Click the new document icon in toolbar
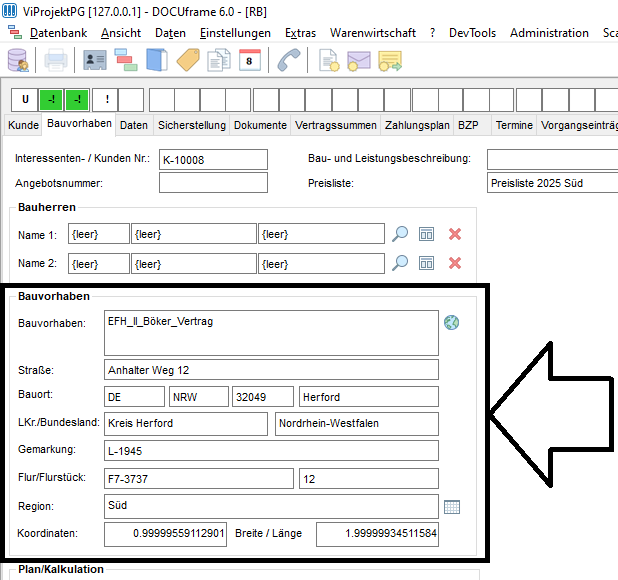 click(329, 60)
